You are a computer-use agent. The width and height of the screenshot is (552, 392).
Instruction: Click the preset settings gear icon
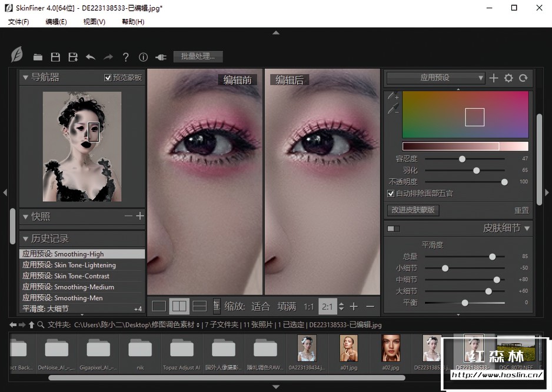click(x=508, y=78)
